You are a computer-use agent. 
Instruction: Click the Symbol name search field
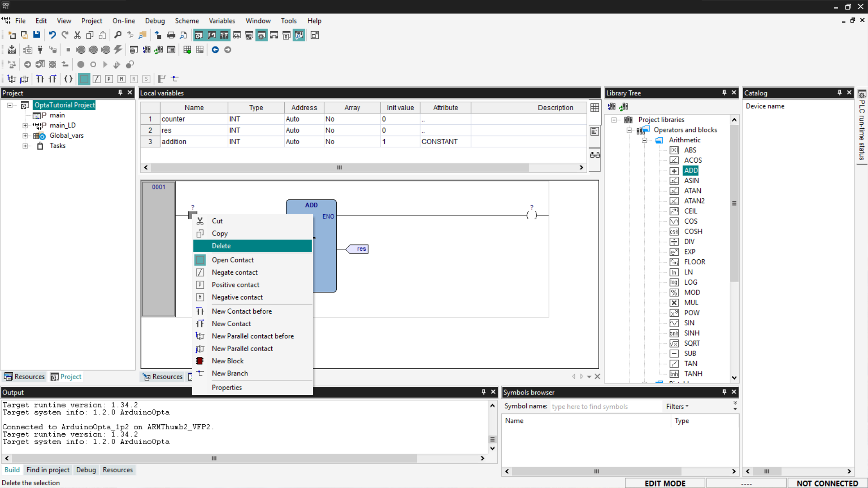click(605, 406)
